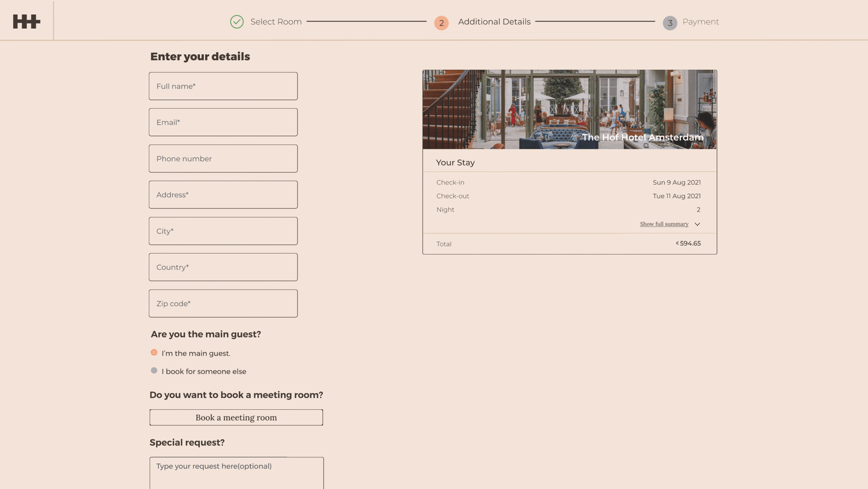868x489 pixels.
Task: Select the I'm the main guest option
Action: coord(154,352)
